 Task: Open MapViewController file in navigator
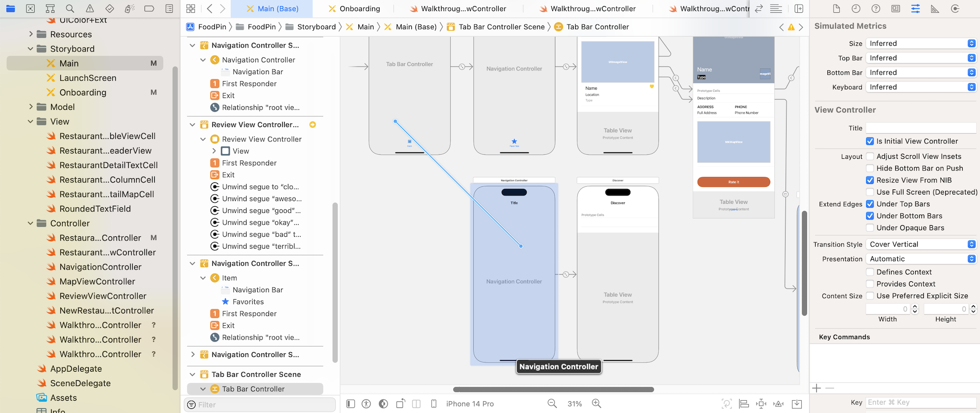point(97,282)
